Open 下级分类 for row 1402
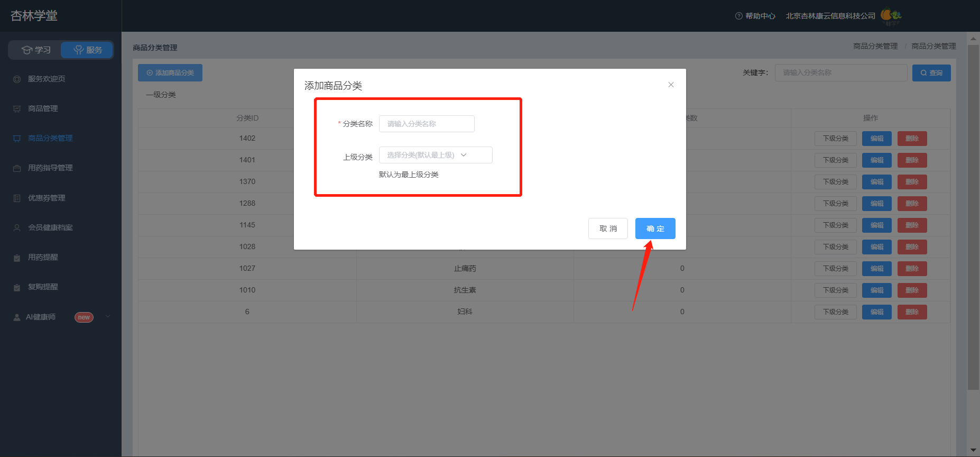Viewport: 980px width, 457px height. [x=836, y=139]
